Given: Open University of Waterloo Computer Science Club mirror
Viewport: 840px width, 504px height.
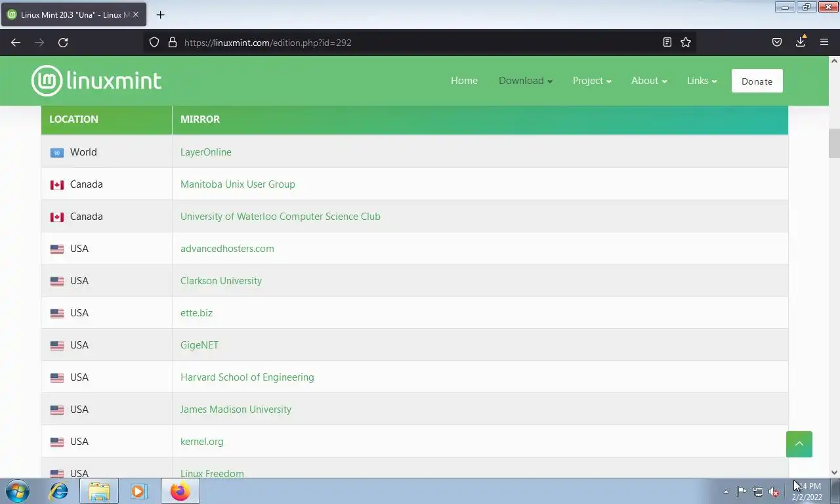Looking at the screenshot, I should pos(280,217).
